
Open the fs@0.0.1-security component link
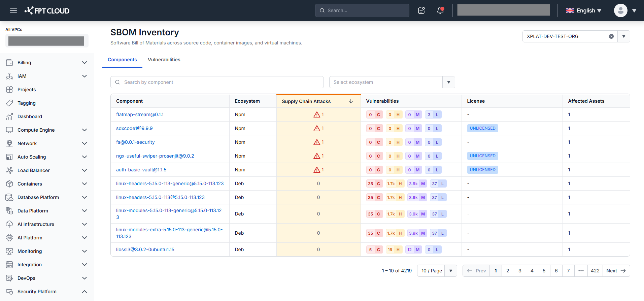[x=135, y=142]
